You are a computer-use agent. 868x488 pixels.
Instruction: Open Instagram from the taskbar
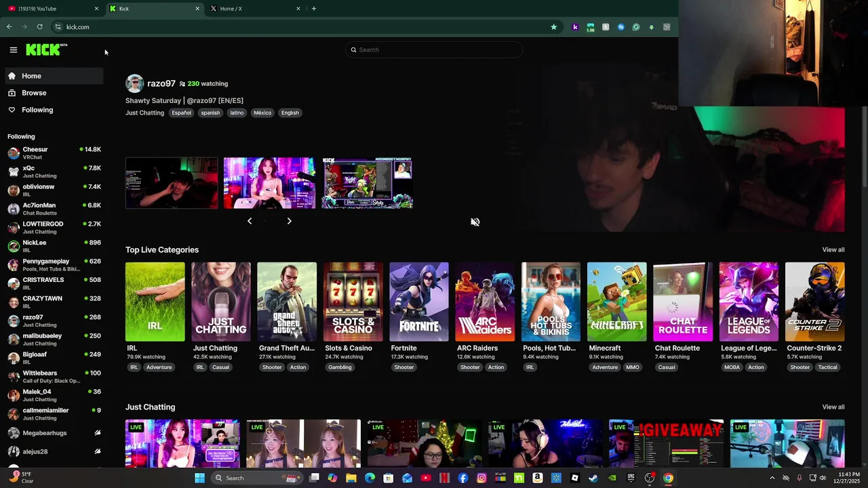(x=481, y=478)
